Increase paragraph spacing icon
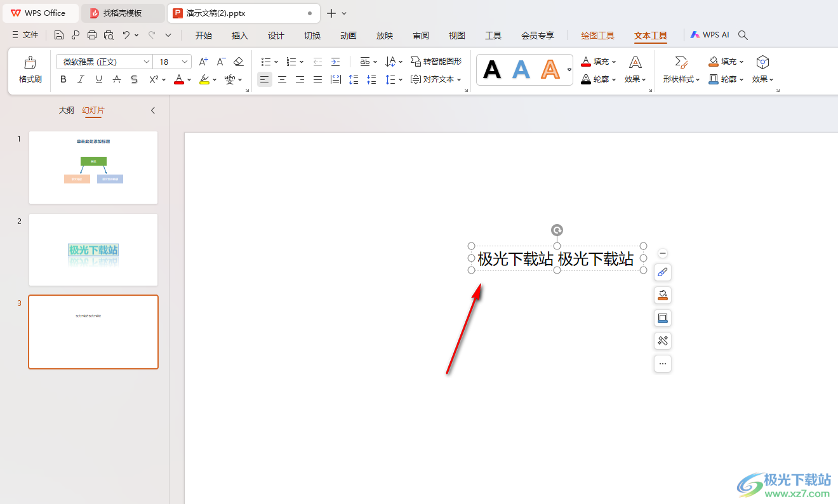The height and width of the screenshot is (504, 838). pyautogui.click(x=354, y=79)
